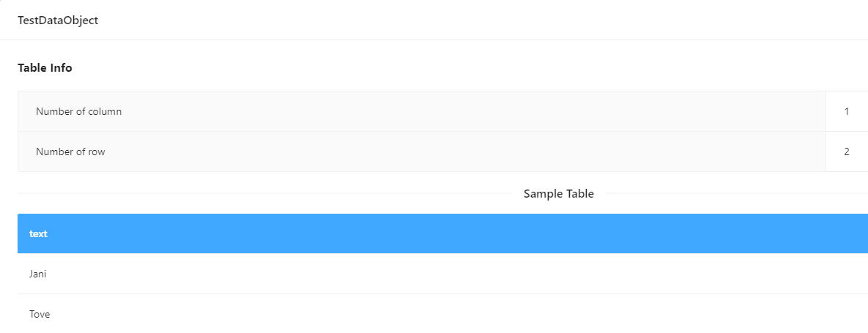Select the column count value 1
Image resolution: width=868 pixels, height=333 pixels.
(847, 111)
